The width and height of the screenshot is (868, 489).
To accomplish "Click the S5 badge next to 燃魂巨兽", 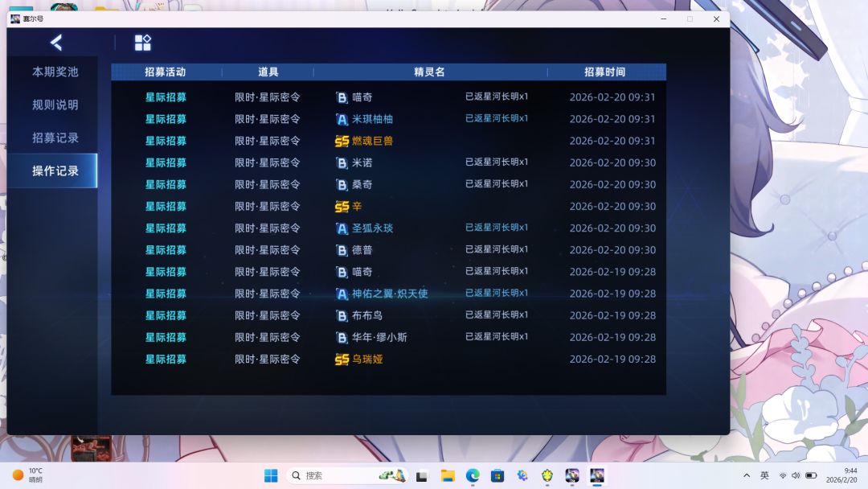I will click(x=342, y=142).
